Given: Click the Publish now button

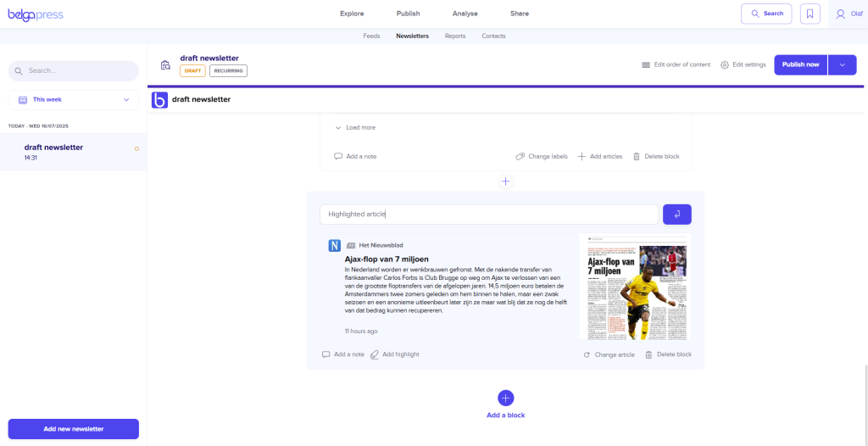Looking at the screenshot, I should [800, 65].
